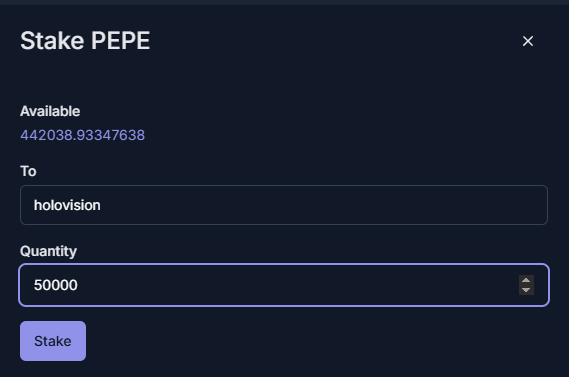Select the quantity spinner control
Screen dimensions: 569x377
[x=526, y=285]
